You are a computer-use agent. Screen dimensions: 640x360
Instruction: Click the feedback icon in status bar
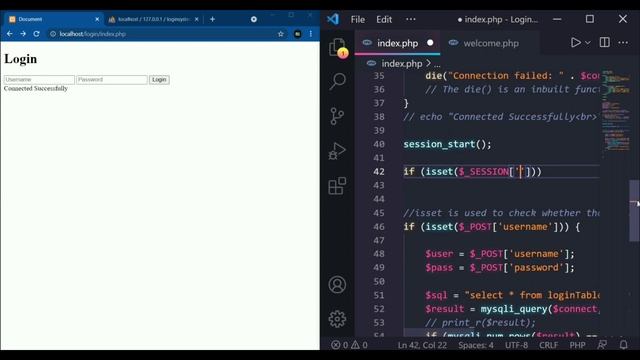tap(602, 345)
